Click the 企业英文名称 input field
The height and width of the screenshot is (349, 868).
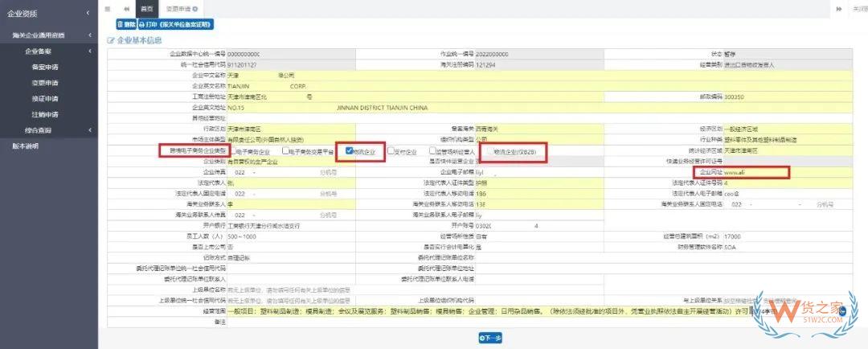[x=540, y=86]
